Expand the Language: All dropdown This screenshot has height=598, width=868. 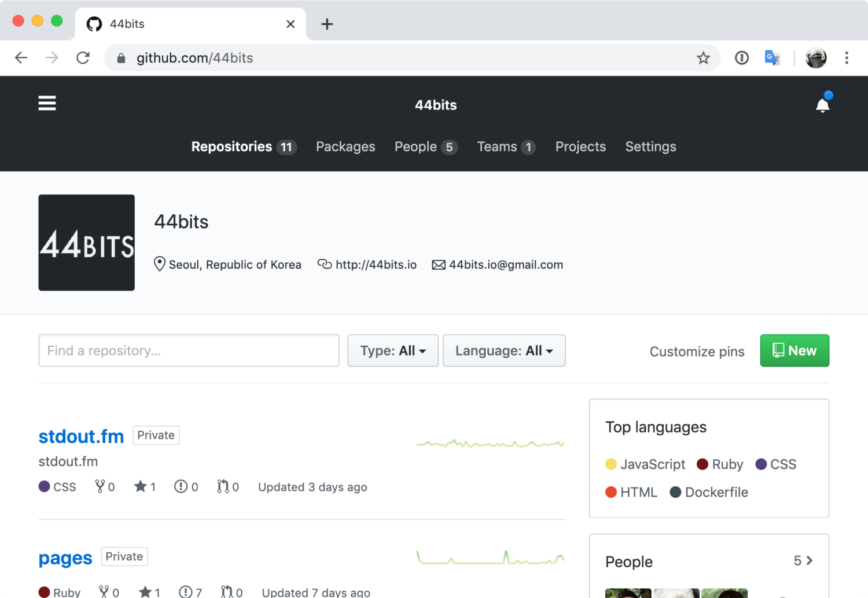503,351
